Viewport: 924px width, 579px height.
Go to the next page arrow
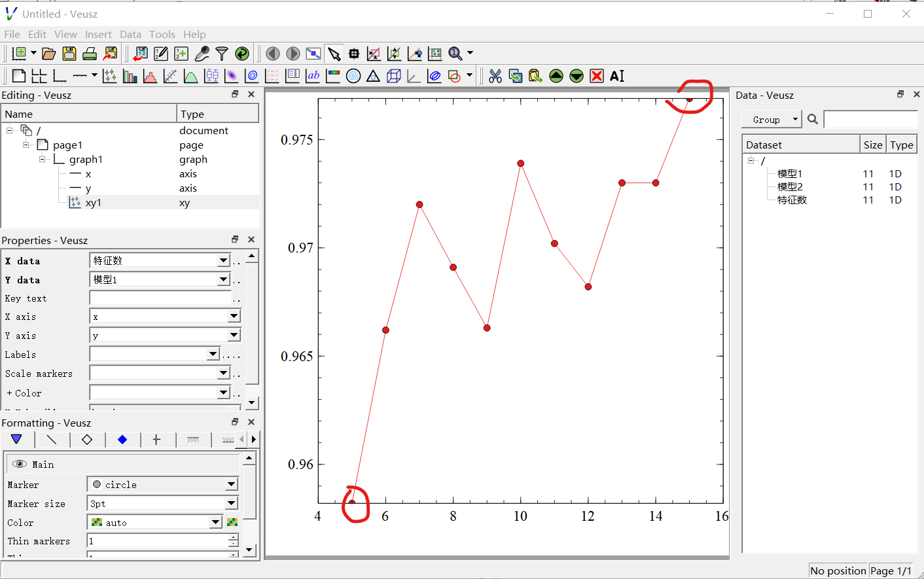(293, 54)
